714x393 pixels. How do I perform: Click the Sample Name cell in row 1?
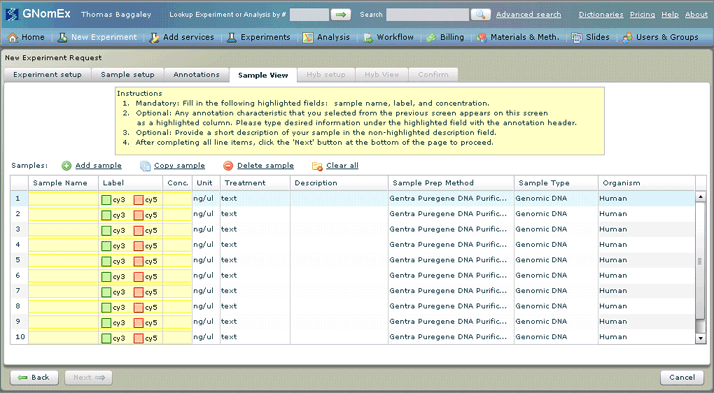pos(63,199)
